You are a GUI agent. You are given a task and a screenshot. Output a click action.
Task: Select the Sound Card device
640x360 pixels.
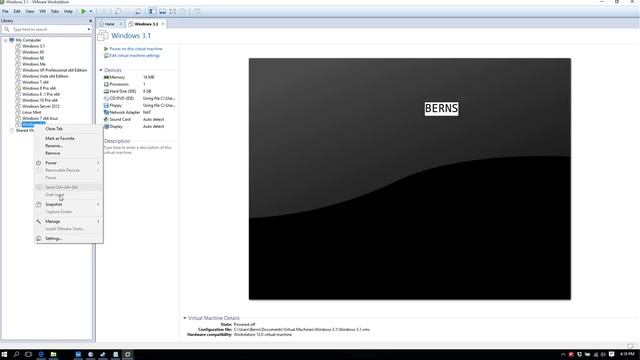[x=139, y=119]
